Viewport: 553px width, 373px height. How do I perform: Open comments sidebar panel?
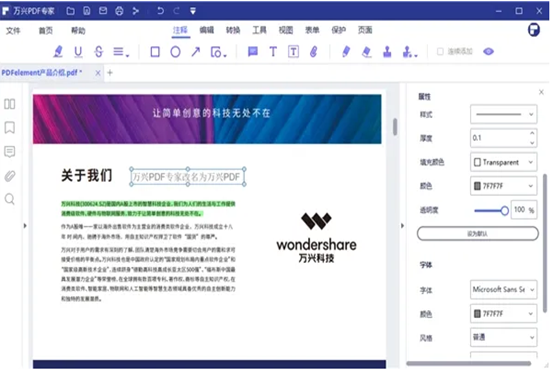10,152
